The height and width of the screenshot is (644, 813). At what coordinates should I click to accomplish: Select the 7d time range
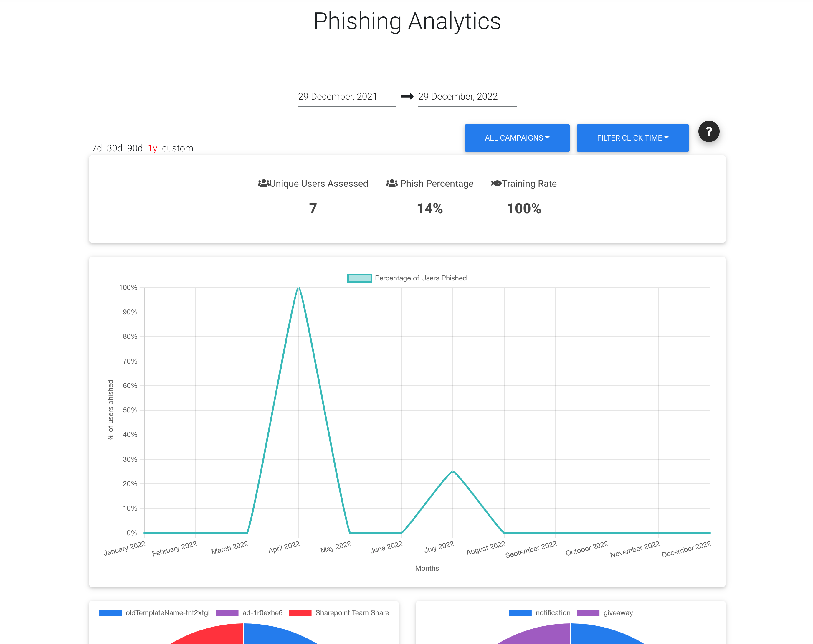pyautogui.click(x=97, y=148)
